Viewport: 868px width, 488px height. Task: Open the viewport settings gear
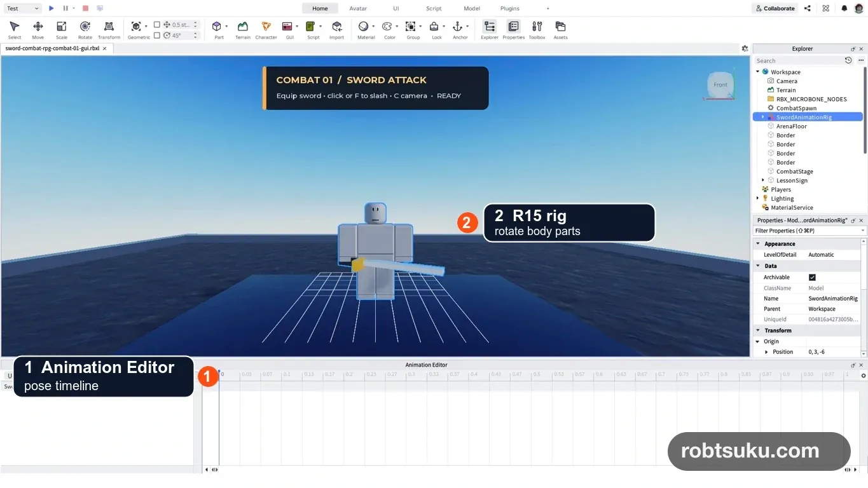[745, 48]
